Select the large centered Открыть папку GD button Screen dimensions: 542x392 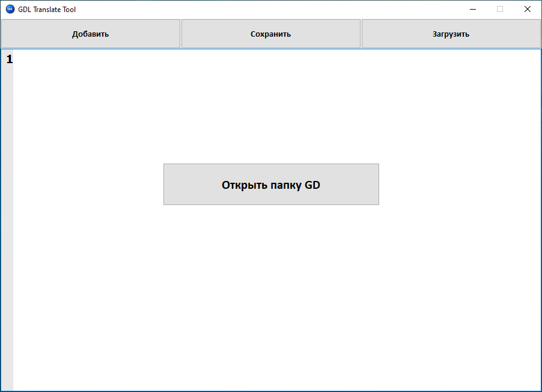click(x=271, y=185)
